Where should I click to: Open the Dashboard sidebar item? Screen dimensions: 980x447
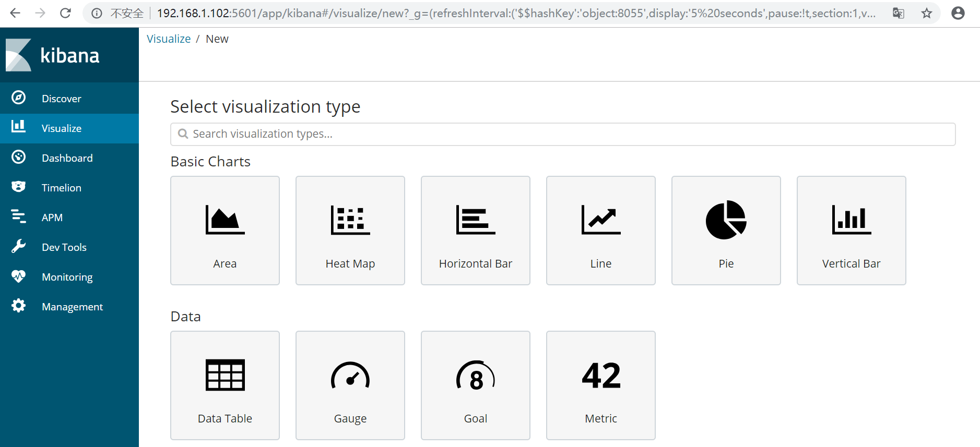(69, 158)
